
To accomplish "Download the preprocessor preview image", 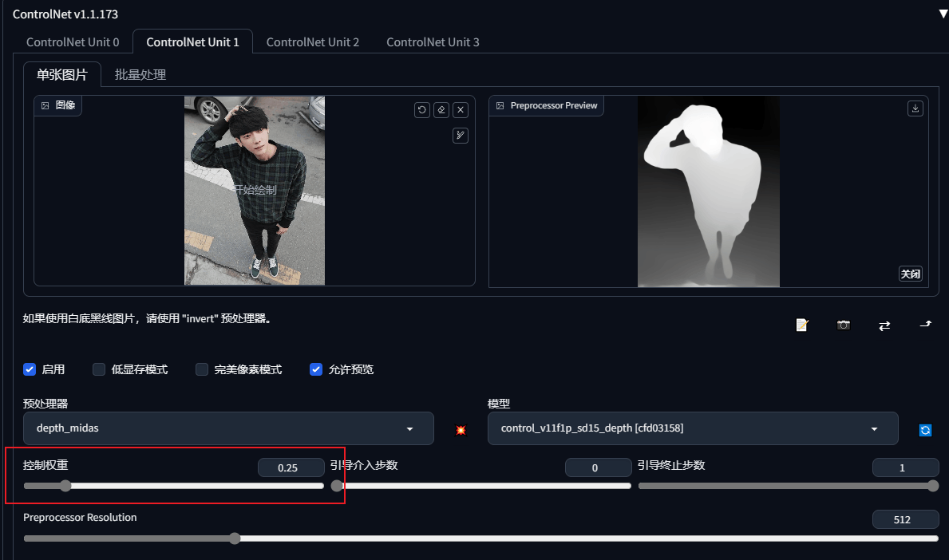I will tap(915, 108).
